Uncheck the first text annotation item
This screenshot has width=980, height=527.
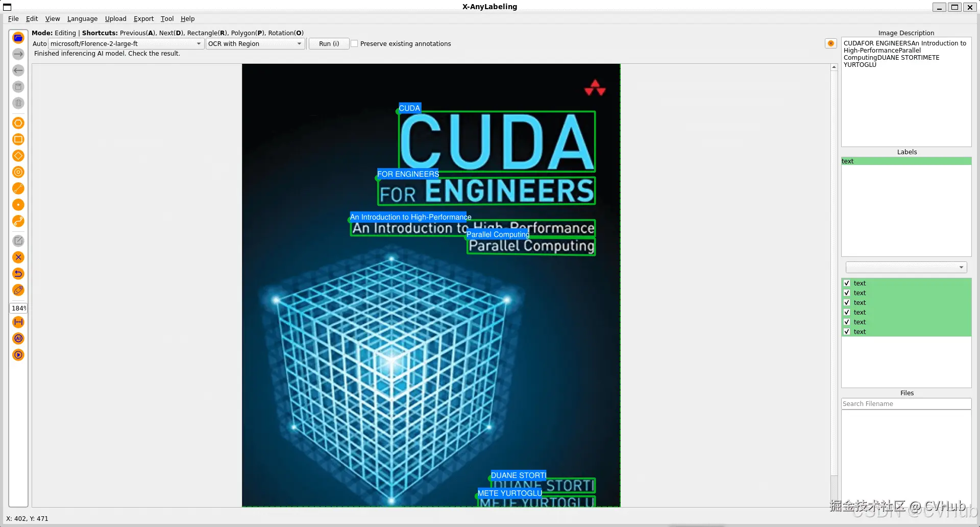847,283
